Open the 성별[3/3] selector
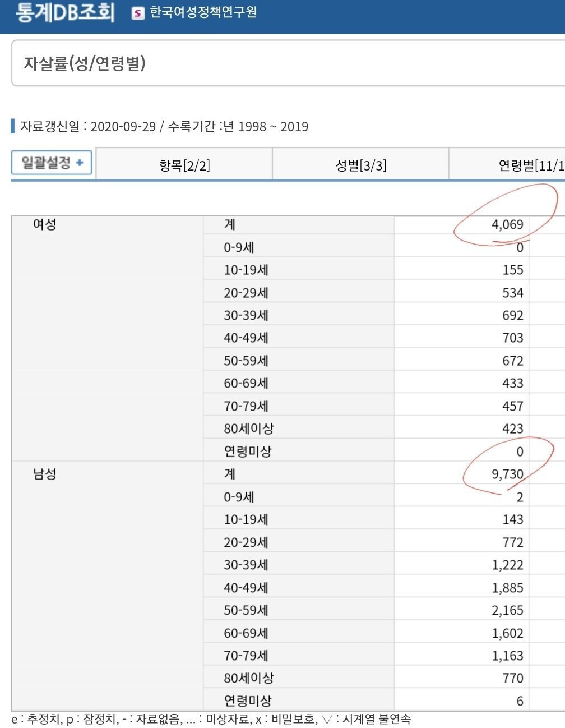 (x=360, y=165)
